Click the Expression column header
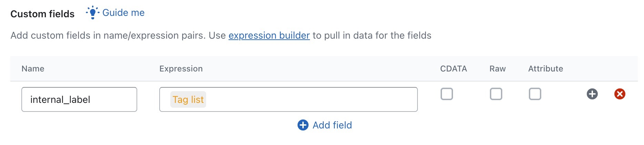Image resolution: width=644 pixels, height=145 pixels. (181, 69)
